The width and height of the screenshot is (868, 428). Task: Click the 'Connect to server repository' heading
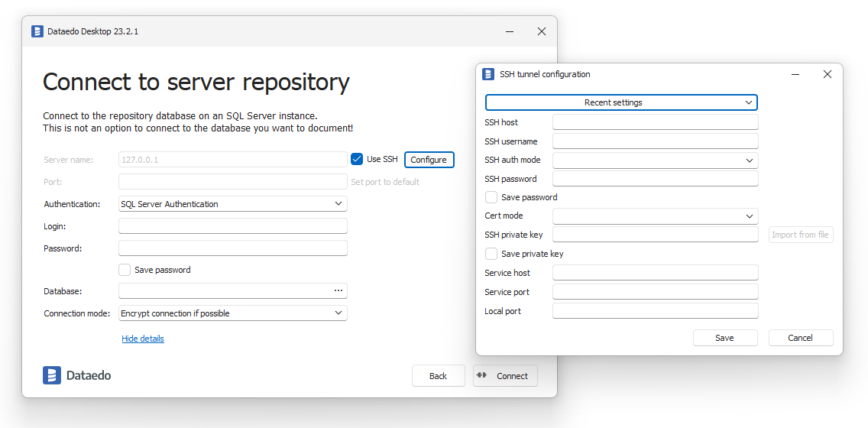[196, 82]
